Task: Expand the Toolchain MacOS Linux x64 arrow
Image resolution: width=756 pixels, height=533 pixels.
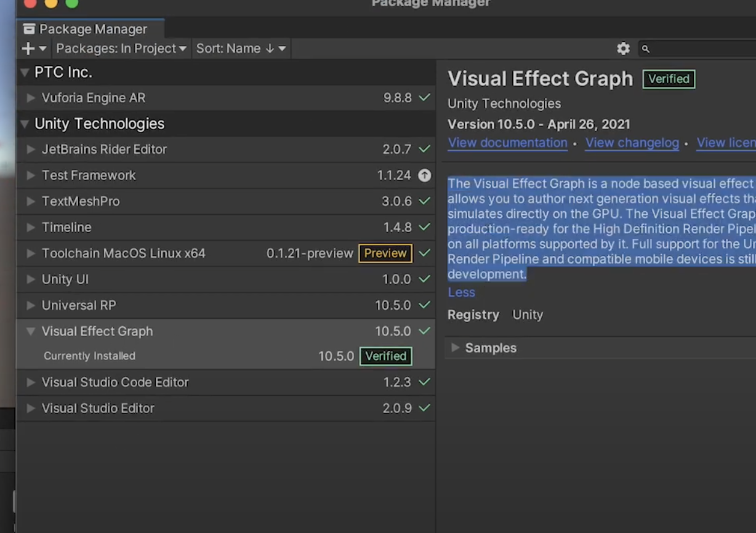Action: pos(30,253)
